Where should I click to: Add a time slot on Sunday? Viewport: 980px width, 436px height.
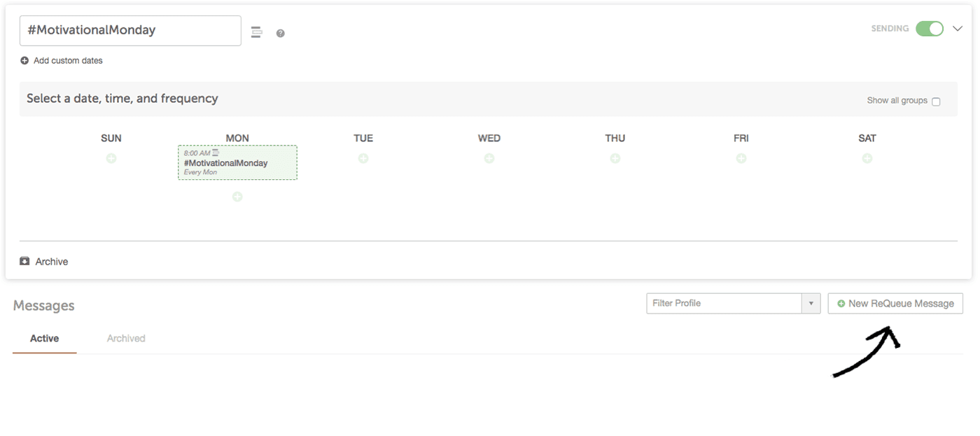click(x=111, y=158)
